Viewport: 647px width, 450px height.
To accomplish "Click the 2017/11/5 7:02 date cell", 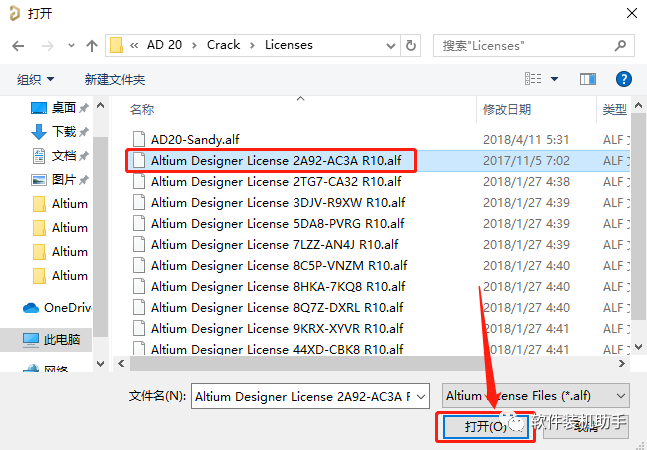I will coord(526,160).
